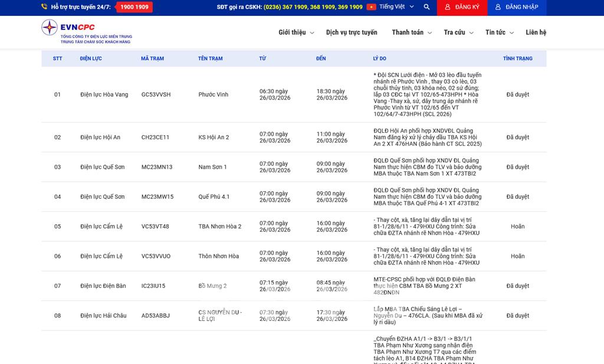Expand the Tin tức dropdown menu
The height and width of the screenshot is (364, 604).
click(499, 32)
